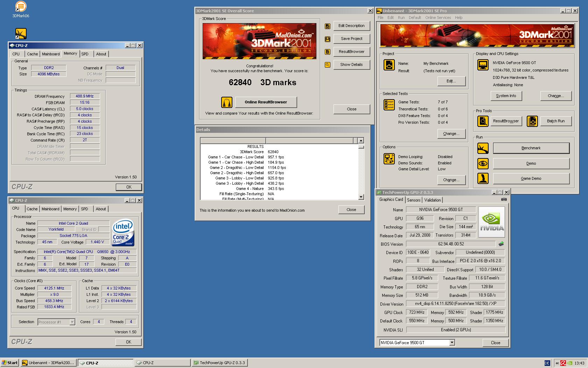
Task: Open the Validation tab in GPU-Z
Action: (x=433, y=200)
